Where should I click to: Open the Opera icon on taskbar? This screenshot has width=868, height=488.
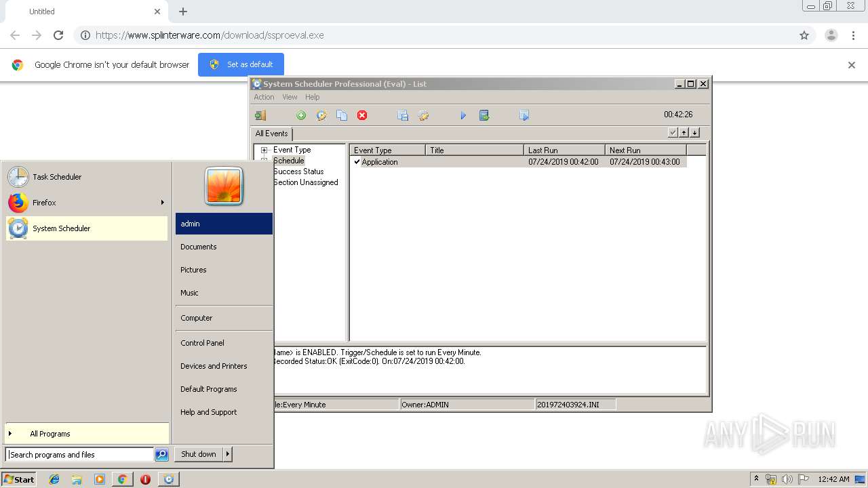(x=145, y=479)
